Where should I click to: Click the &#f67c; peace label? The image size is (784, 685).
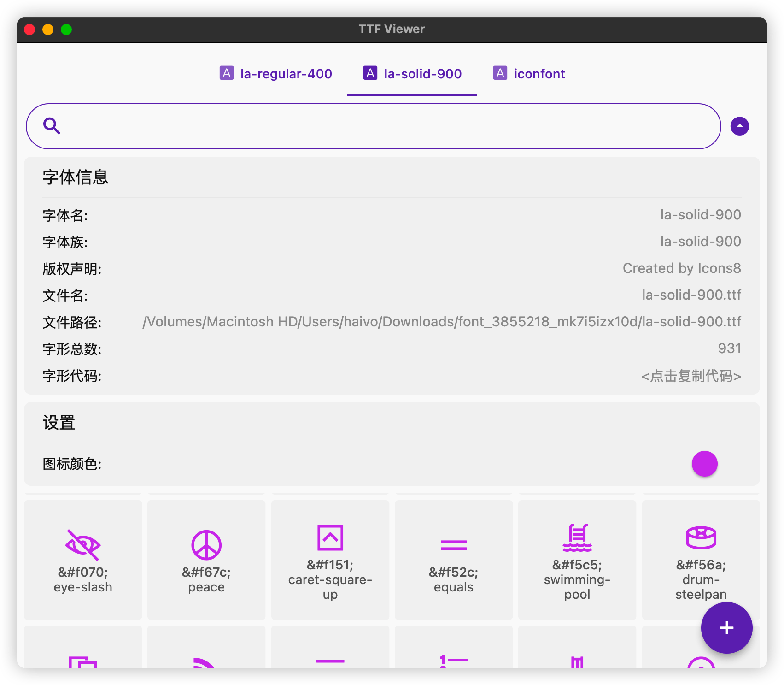[x=206, y=579]
